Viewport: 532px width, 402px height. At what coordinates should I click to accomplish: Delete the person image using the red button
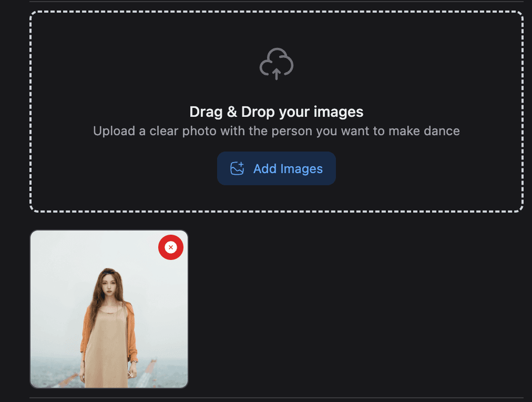click(x=170, y=247)
